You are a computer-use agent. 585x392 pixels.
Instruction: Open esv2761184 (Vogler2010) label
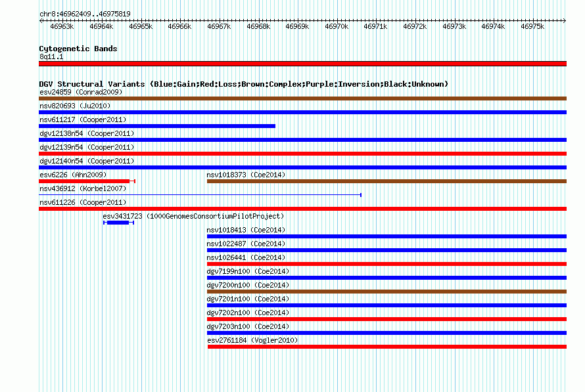[x=252, y=340]
